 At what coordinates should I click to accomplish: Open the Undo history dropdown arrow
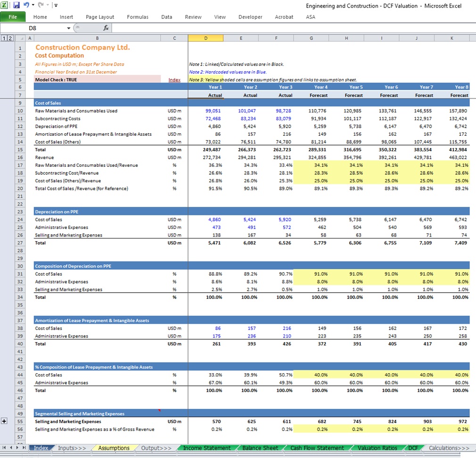33,5
